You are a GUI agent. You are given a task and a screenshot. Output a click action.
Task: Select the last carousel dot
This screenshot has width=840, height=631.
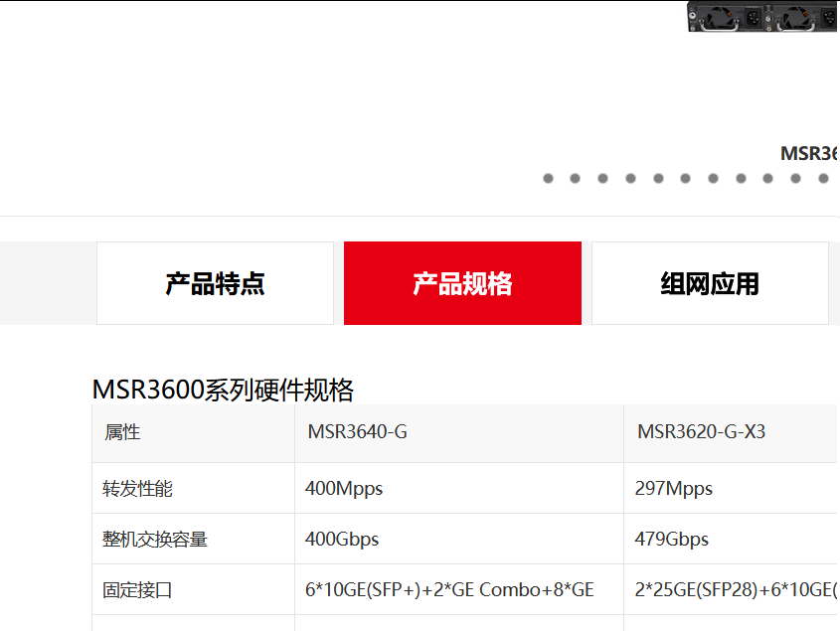coord(823,179)
